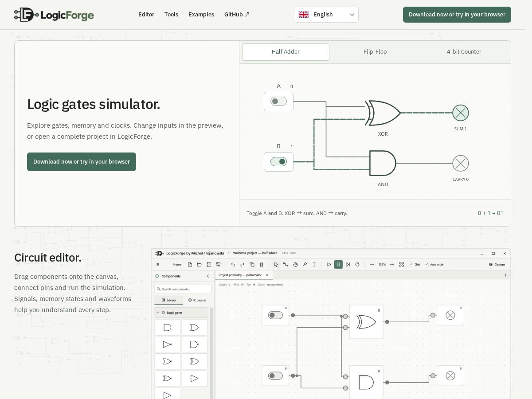Pick the OR gate in component library
The image size is (532, 399).
pyautogui.click(x=194, y=328)
